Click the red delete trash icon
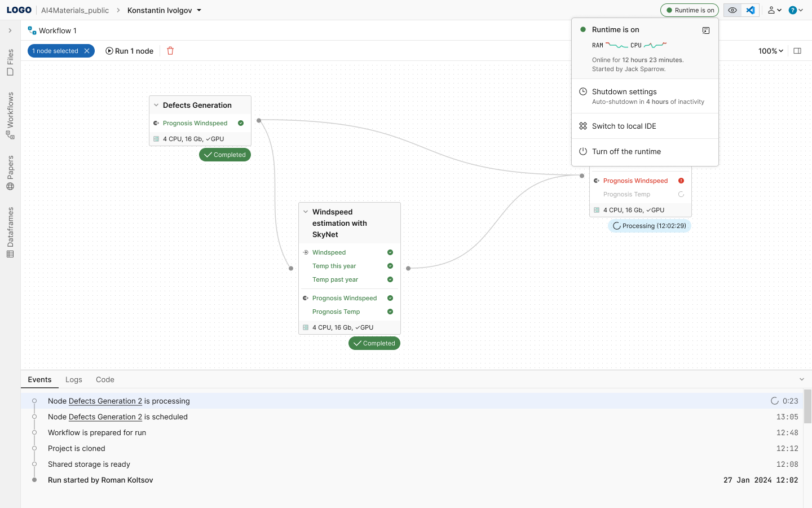 tap(170, 51)
